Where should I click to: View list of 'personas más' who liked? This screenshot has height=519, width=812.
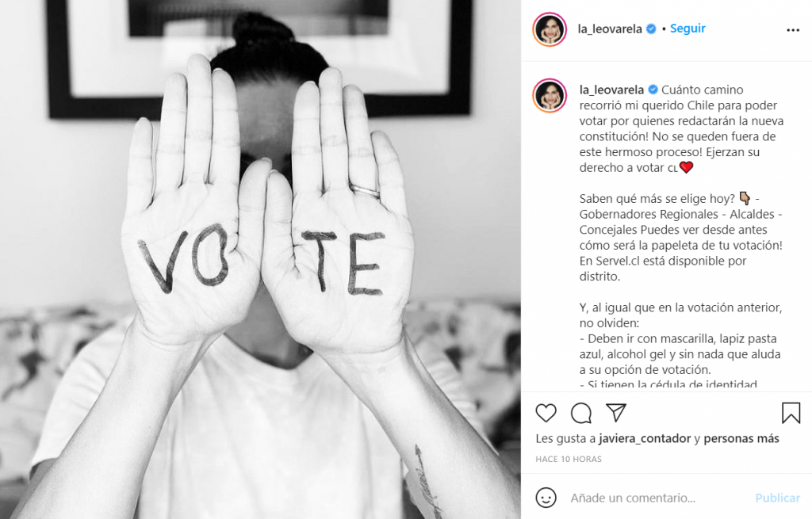click(741, 439)
